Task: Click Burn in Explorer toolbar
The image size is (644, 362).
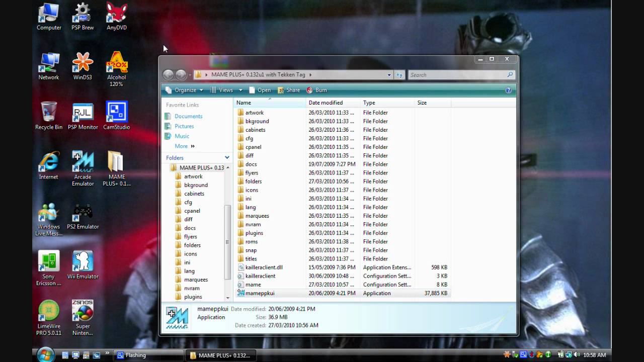Action: tap(316, 90)
